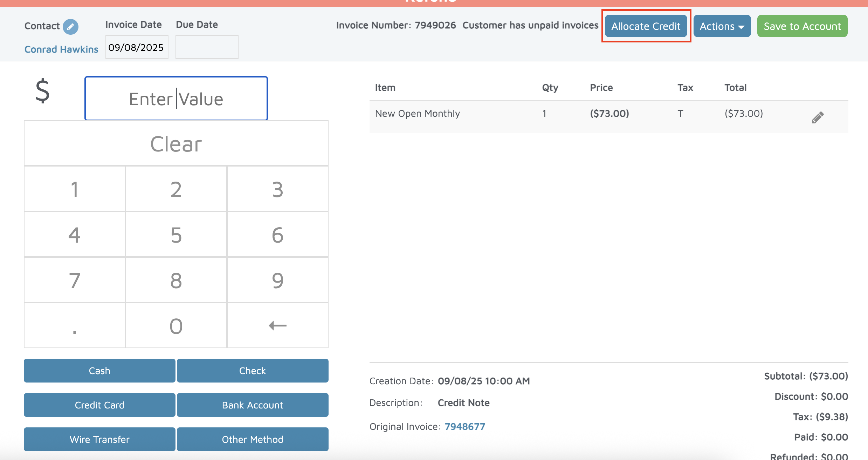Click the Enter Value amount field
This screenshot has width=868, height=460.
tap(176, 99)
